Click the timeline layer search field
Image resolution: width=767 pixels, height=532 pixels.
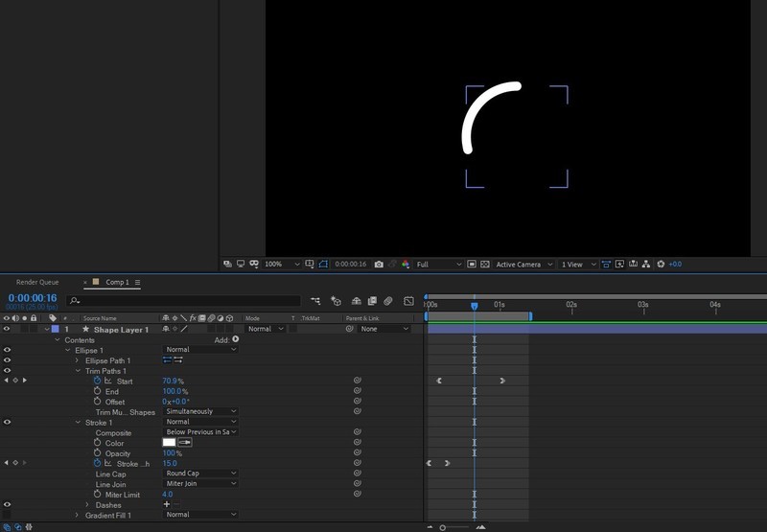182,300
